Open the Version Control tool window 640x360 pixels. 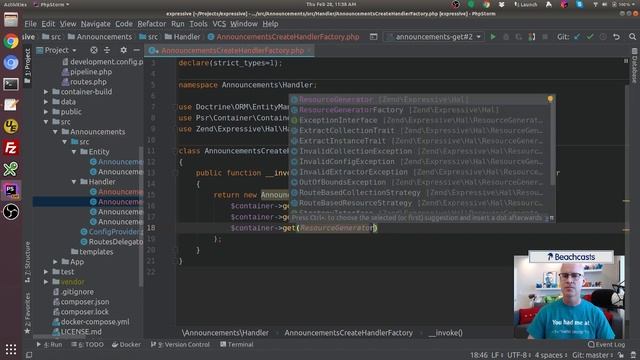[180, 344]
